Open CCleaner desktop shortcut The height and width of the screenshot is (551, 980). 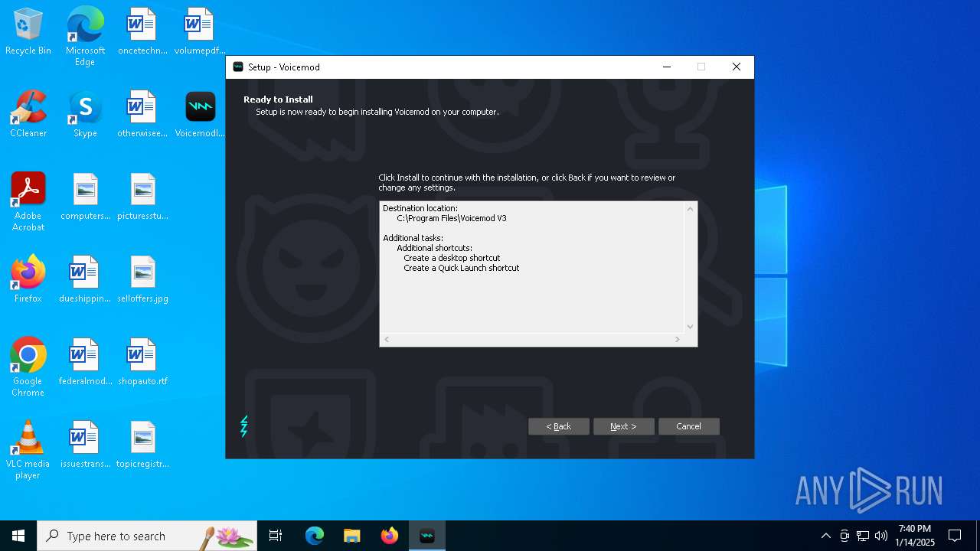click(x=28, y=115)
